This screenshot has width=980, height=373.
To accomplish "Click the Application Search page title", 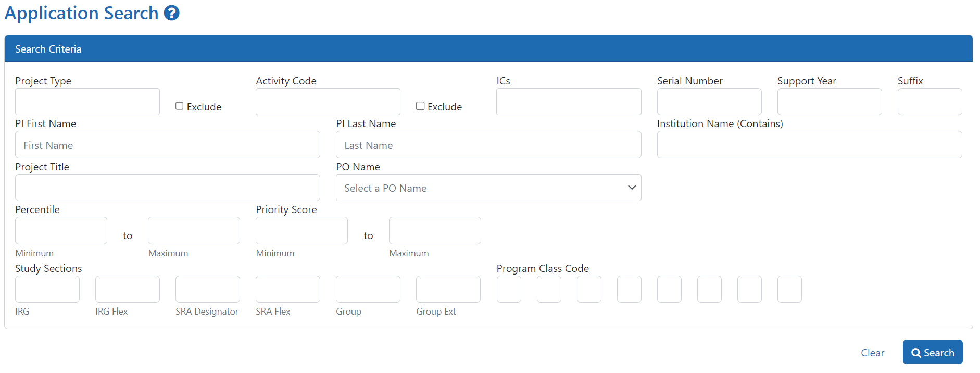I will tap(81, 13).
